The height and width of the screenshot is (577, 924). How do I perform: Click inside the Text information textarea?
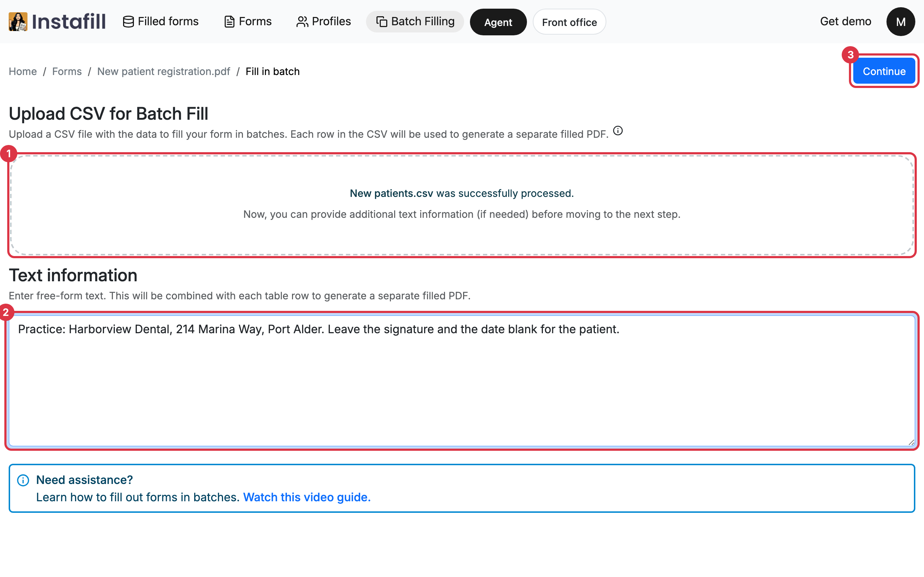click(x=462, y=381)
